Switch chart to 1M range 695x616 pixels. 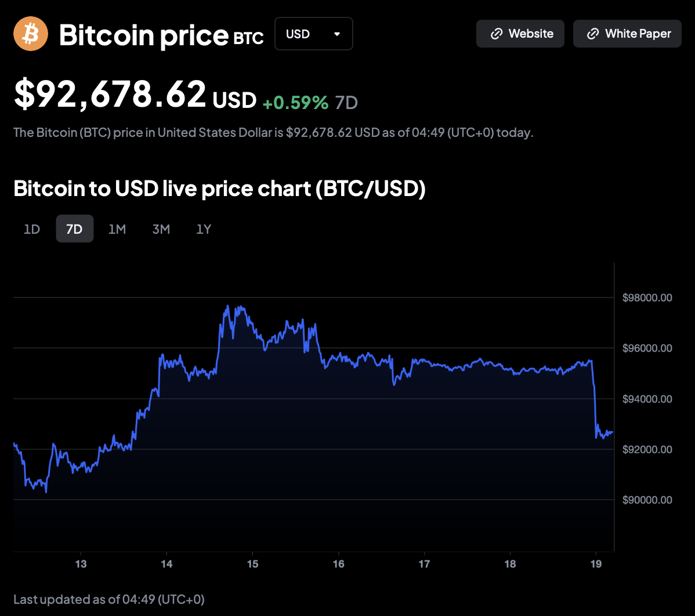pos(117,229)
